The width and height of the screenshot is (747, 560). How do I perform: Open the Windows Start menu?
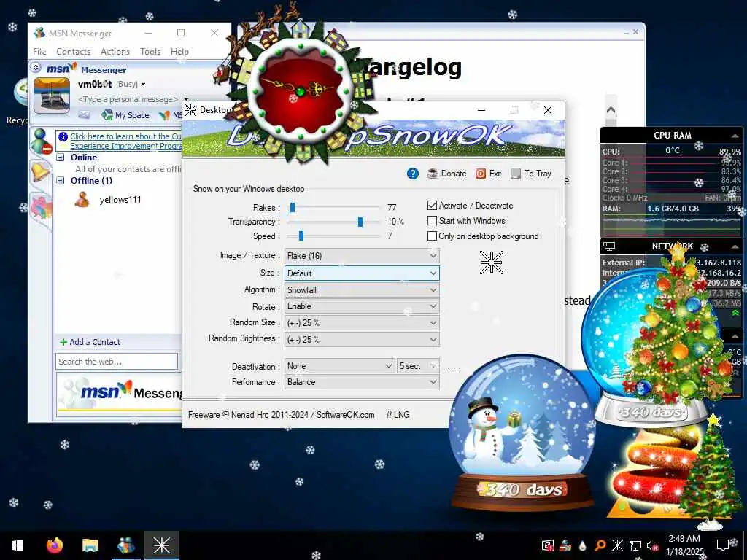click(x=18, y=545)
